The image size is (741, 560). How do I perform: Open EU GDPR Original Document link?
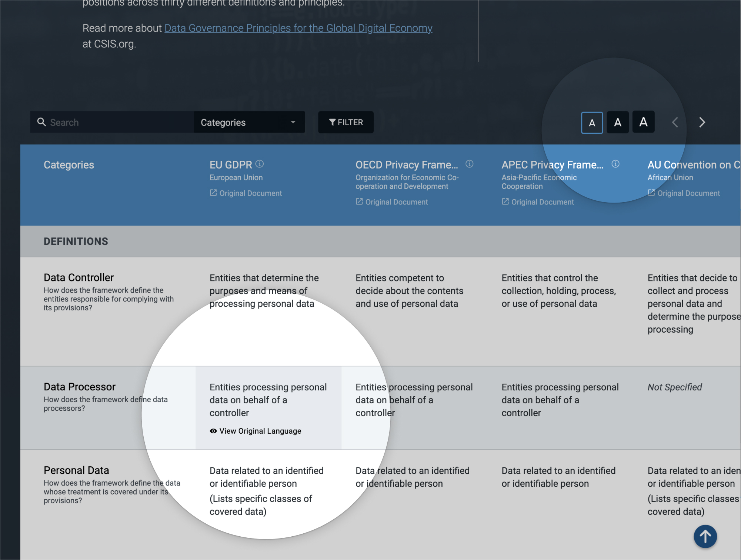coord(246,193)
